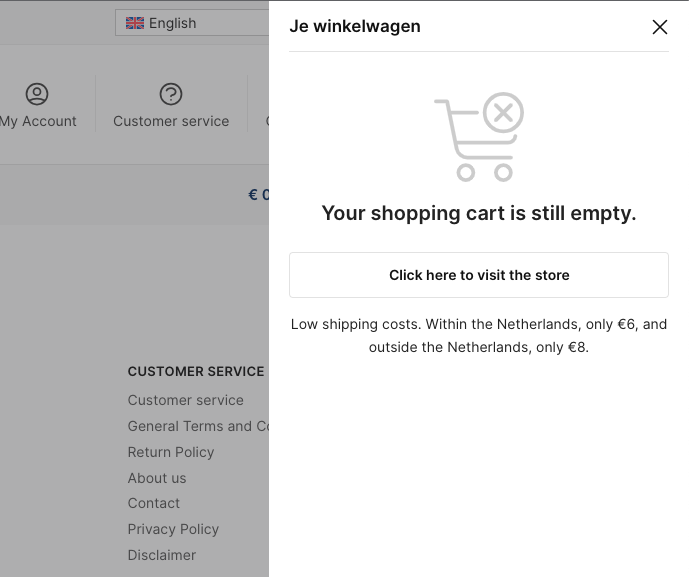689x577 pixels.
Task: Click the My Account person icon
Action: 37,94
